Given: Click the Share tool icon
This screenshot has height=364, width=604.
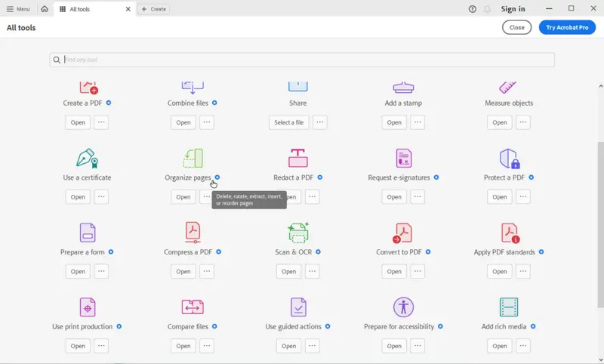Looking at the screenshot, I should 297,87.
